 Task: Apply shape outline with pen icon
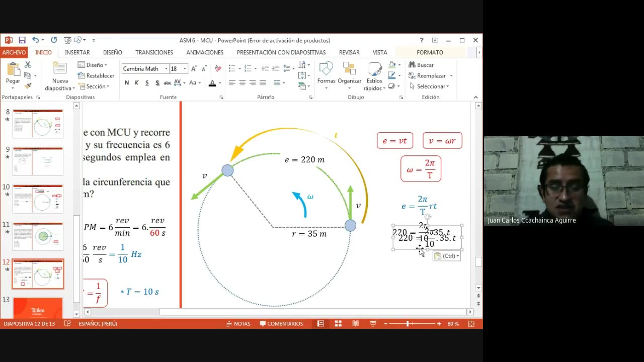pyautogui.click(x=392, y=75)
